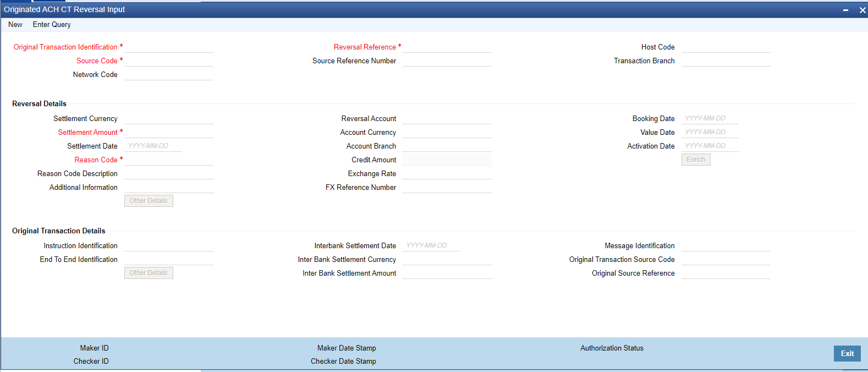Select the Source Code input field
The image size is (868, 372).
(169, 61)
